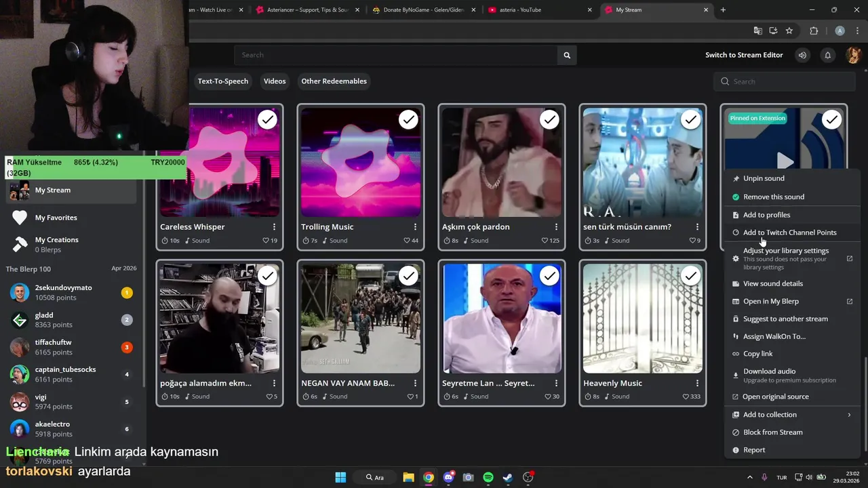
Task: Choose Block from Stream menu entry
Action: (792, 432)
